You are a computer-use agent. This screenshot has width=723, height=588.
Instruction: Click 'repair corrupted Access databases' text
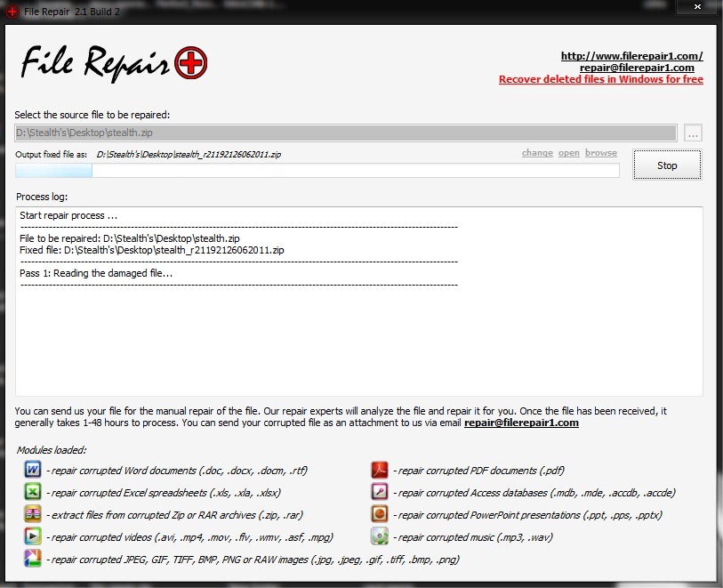point(534,493)
